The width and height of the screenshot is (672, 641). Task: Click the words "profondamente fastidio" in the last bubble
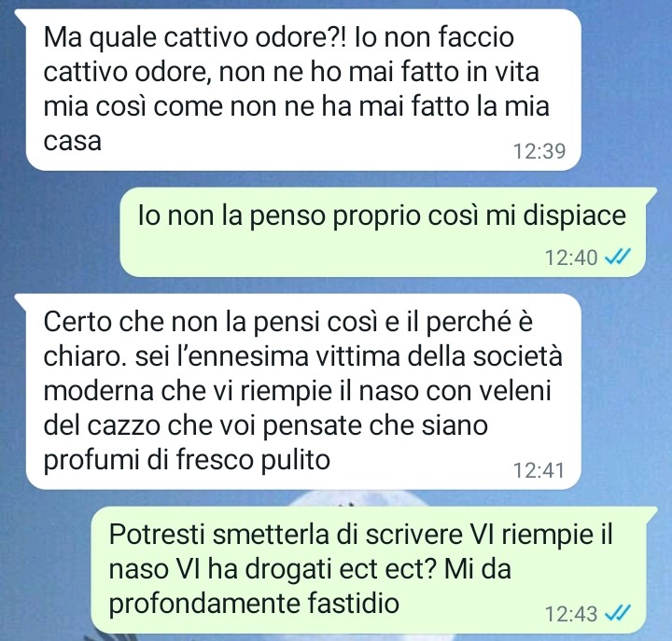[254, 604]
